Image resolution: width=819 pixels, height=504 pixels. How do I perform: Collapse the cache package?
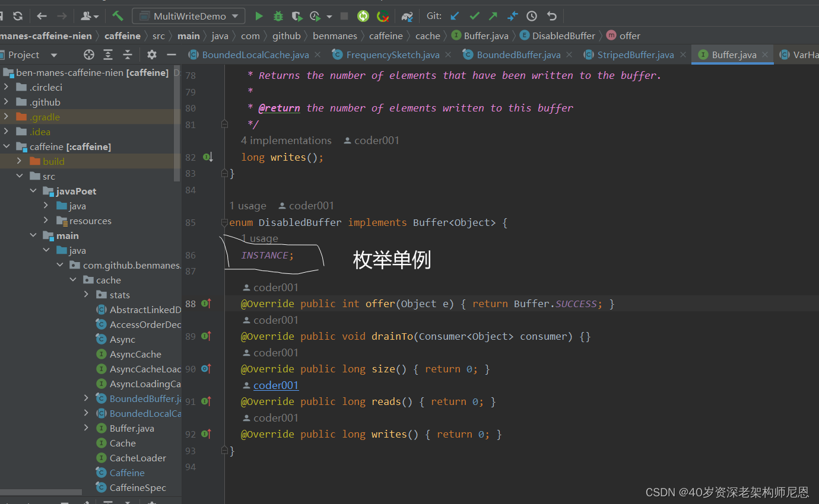[73, 280]
